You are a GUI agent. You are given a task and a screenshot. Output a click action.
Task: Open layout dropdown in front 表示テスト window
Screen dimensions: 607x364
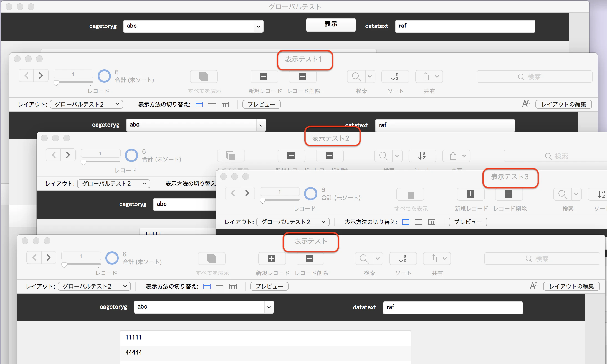click(x=94, y=286)
